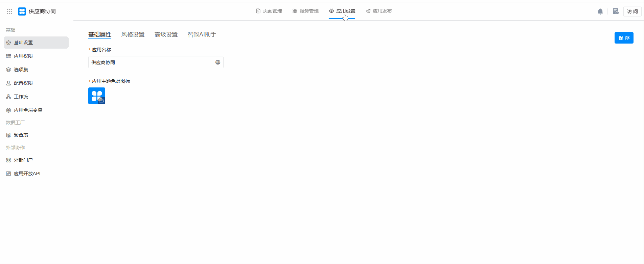Open the notification bell
Screen dimensions: 644x264
coord(600,11)
